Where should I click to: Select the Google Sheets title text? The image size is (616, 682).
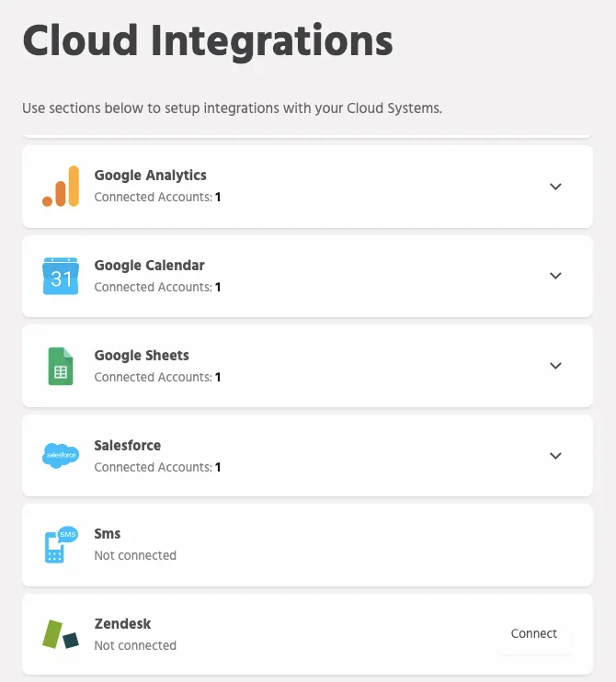142,356
